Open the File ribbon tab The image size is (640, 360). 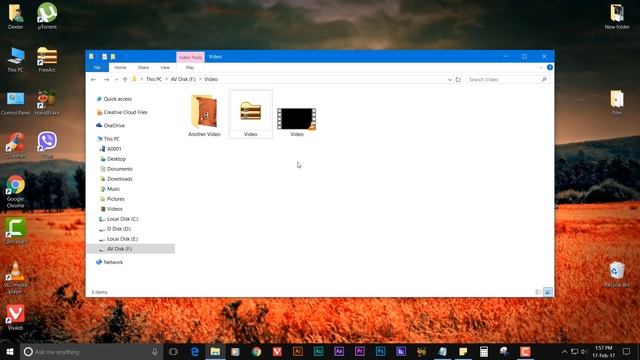click(x=97, y=67)
